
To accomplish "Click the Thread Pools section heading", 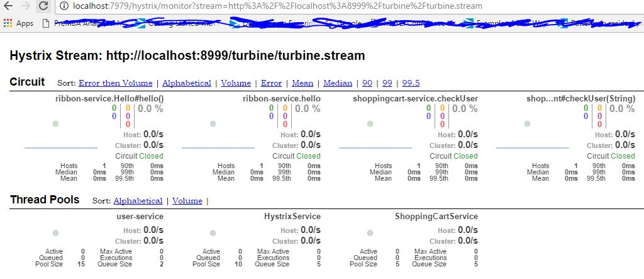I will click(x=45, y=200).
